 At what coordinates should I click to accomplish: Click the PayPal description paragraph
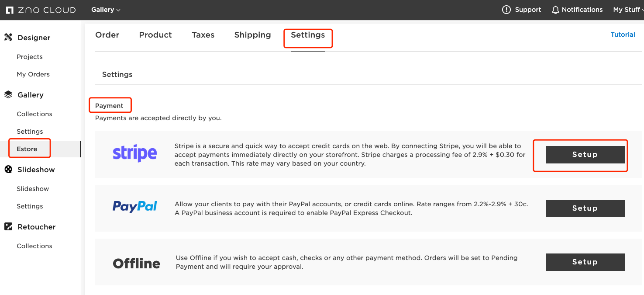[x=351, y=208]
